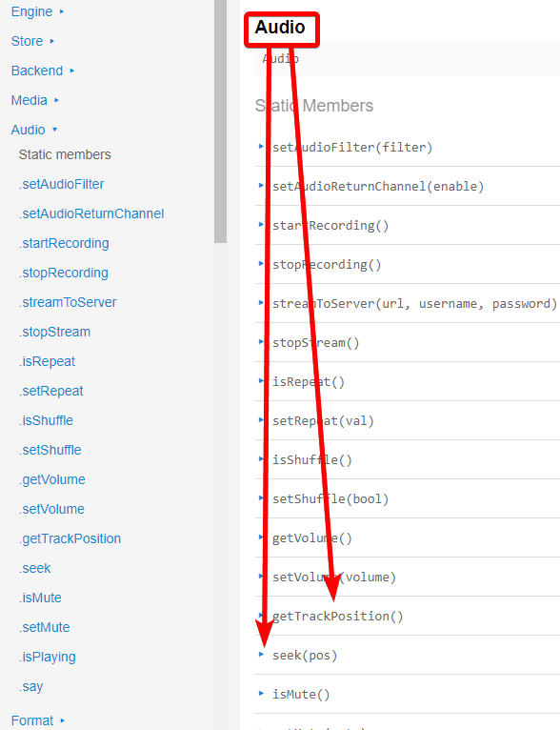
Task: Expand the isMute() disclosure triangle
Action: click(261, 693)
